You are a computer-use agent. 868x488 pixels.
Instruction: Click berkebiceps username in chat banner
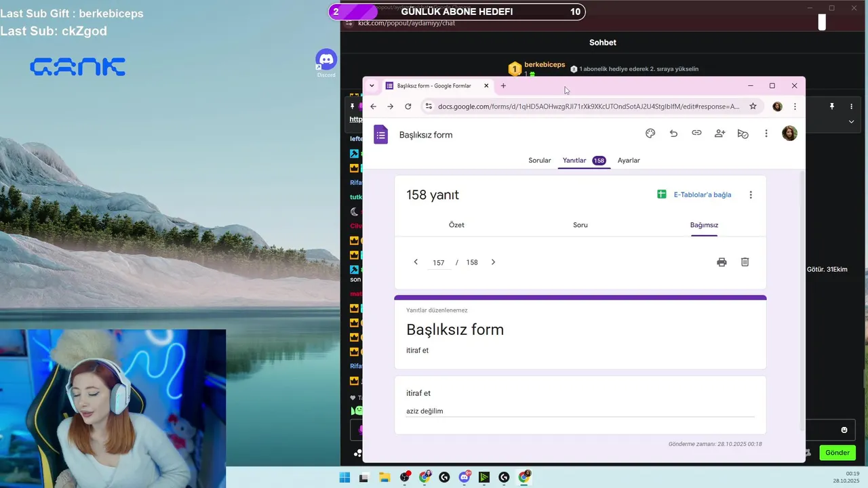click(x=545, y=64)
